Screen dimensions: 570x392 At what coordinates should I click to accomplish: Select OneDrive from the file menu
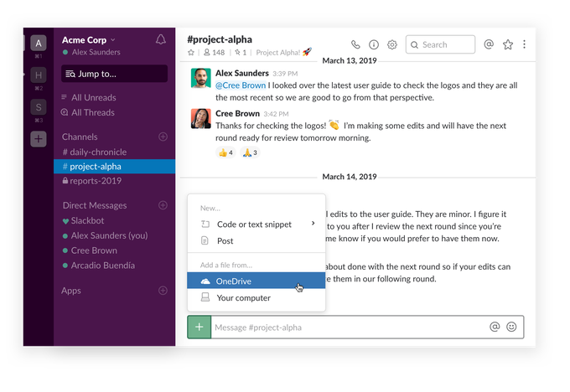click(233, 281)
